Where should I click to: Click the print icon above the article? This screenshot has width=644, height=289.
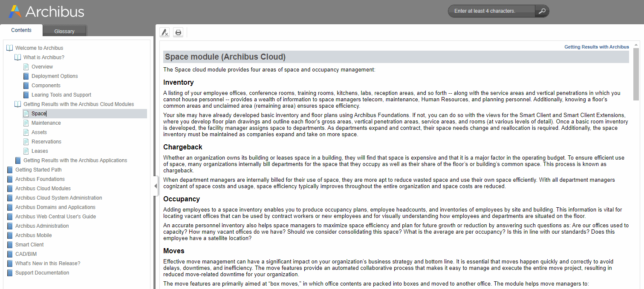[x=178, y=32]
